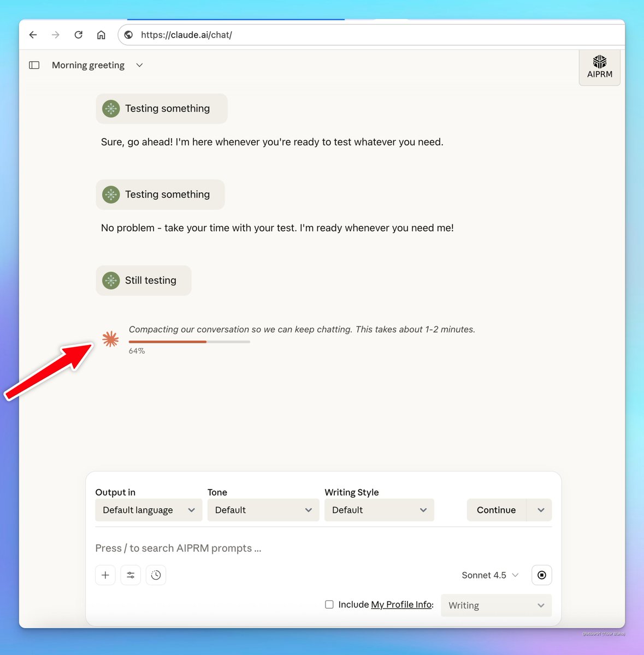644x655 pixels.
Task: Click the globe site info icon
Action: (128, 35)
